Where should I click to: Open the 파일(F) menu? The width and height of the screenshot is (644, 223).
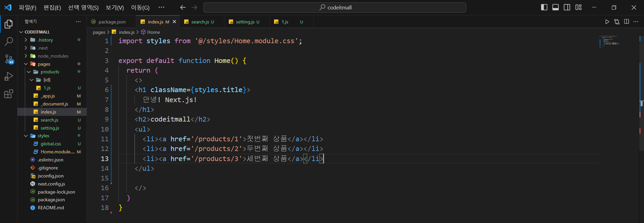tap(28, 7)
